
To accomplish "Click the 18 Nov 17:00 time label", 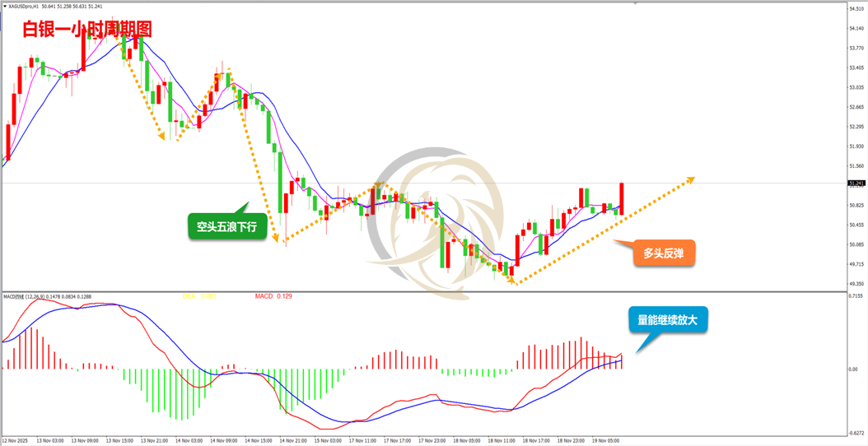I will (535, 441).
